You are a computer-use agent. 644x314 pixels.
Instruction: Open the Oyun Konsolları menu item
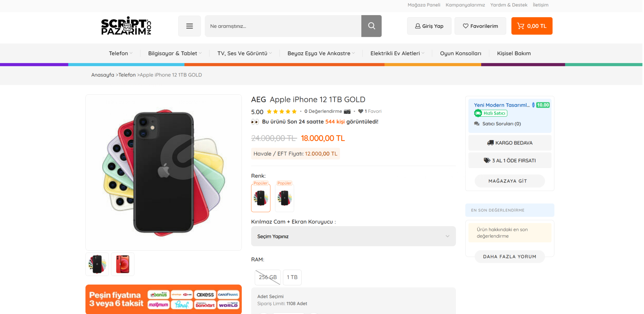click(460, 53)
